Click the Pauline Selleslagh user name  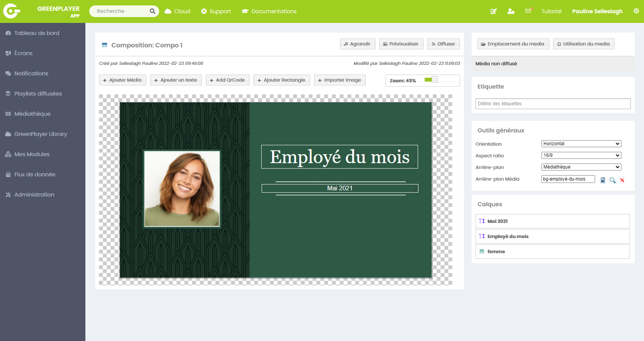coord(597,11)
